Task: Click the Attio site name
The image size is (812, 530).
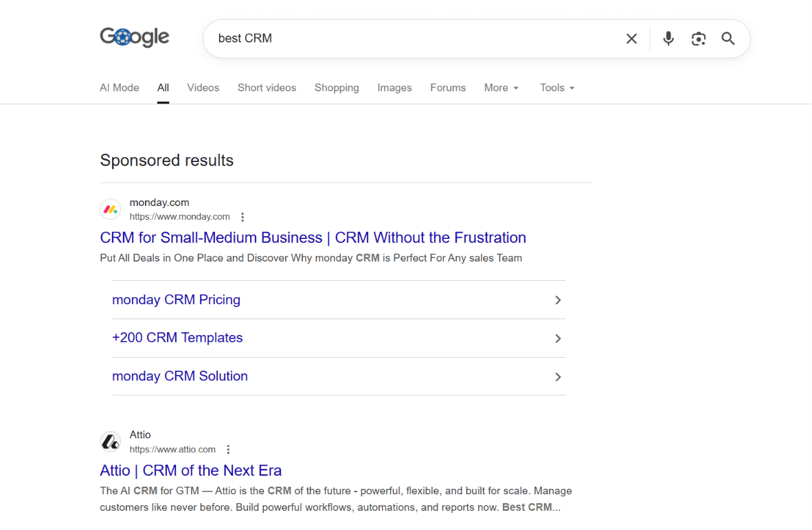Action: point(140,435)
